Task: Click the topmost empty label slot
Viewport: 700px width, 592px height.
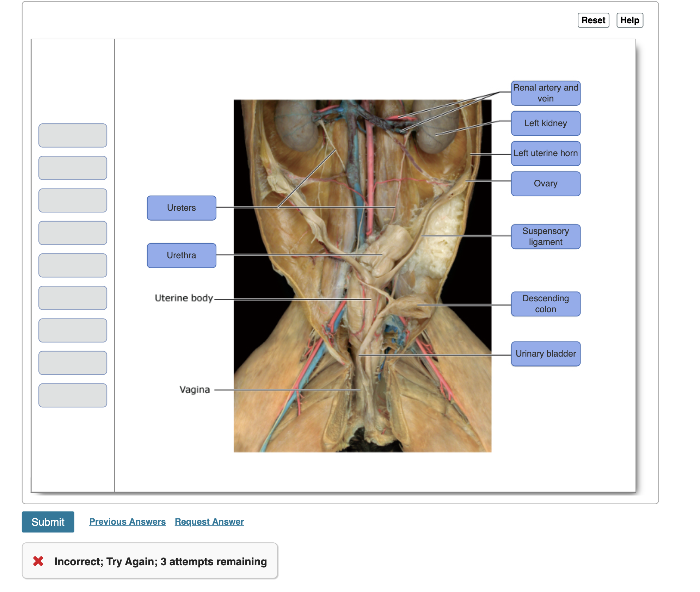Action: (x=73, y=135)
